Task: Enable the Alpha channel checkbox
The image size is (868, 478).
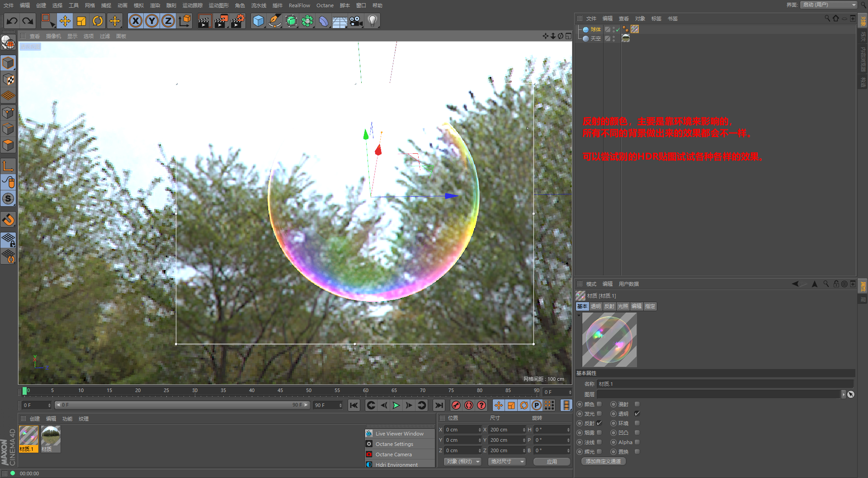Action: click(637, 442)
